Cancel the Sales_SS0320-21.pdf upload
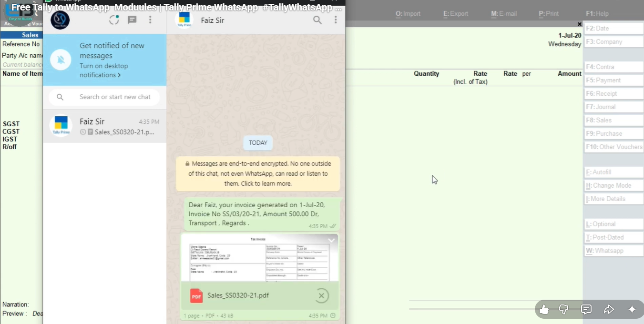Screen dimensions: 644x324 (x=321, y=296)
